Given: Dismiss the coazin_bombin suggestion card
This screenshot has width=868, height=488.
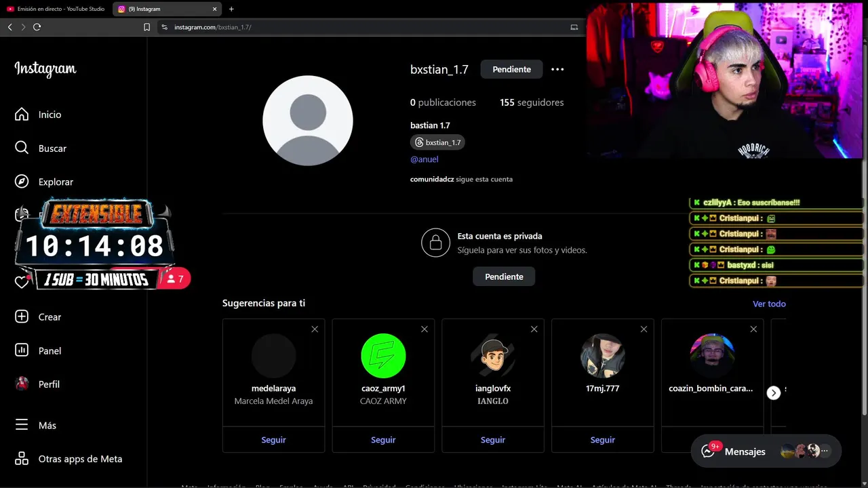Looking at the screenshot, I should click(x=753, y=329).
